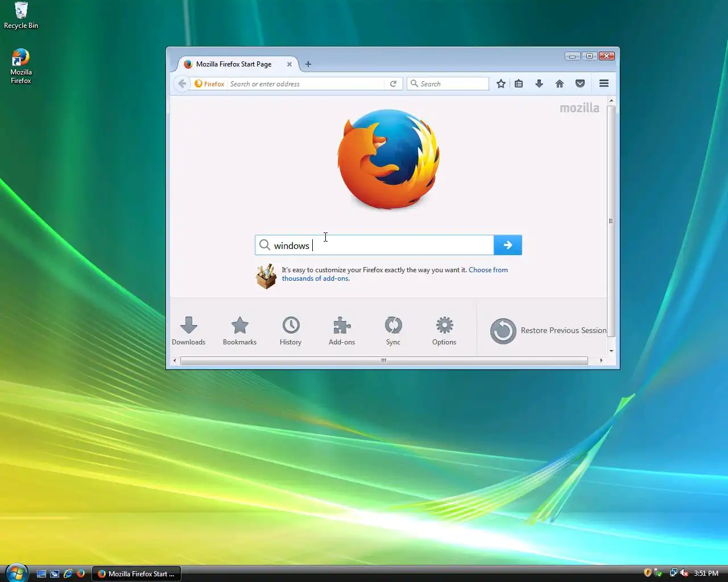728x582 pixels.
Task: Open Downloads from the start page launcher
Action: click(189, 331)
